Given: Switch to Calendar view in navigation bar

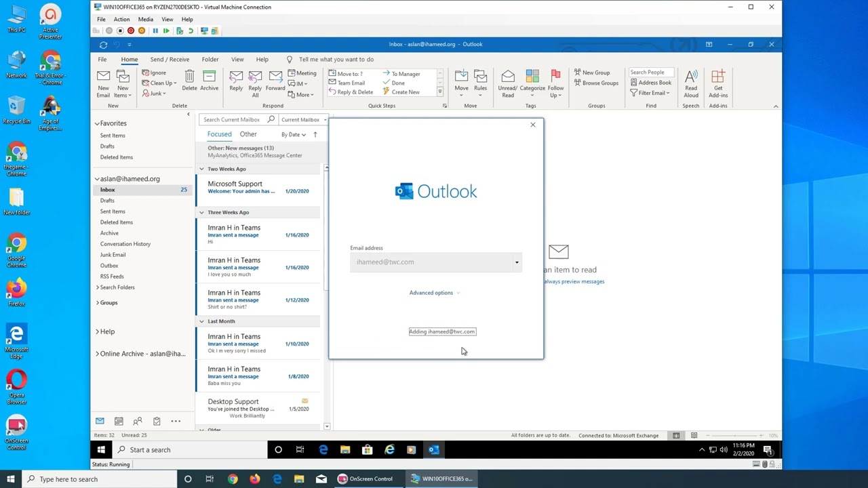Looking at the screenshot, I should click(119, 421).
